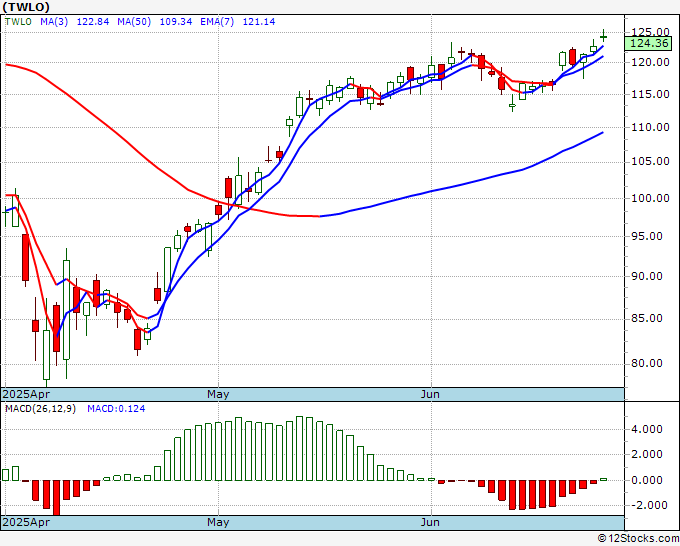Click the 115.00 price axis label

coord(651,94)
